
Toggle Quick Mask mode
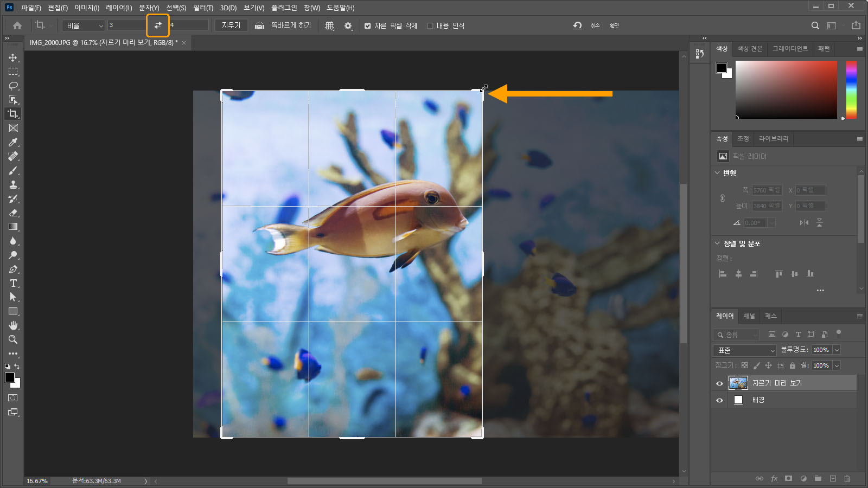pyautogui.click(x=13, y=398)
